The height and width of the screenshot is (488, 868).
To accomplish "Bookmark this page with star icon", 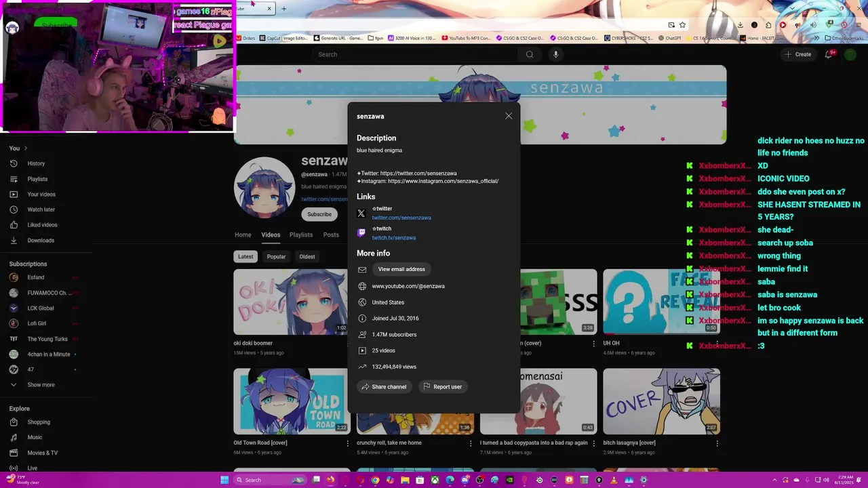I will click(x=682, y=25).
